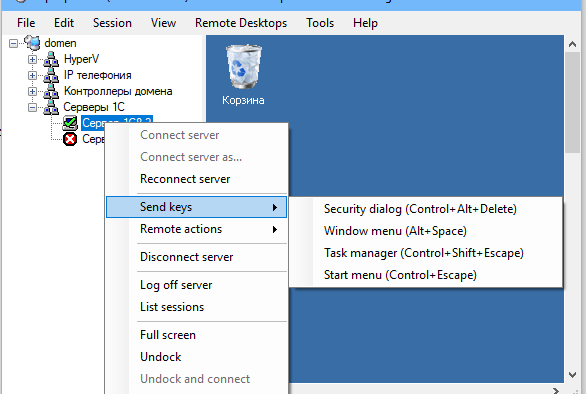Click the Серверы 1С group icon
The width and height of the screenshot is (586, 394).
point(51,107)
